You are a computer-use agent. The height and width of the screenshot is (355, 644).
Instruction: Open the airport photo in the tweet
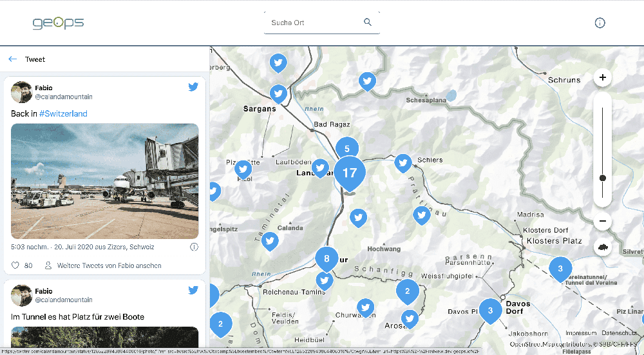(104, 181)
